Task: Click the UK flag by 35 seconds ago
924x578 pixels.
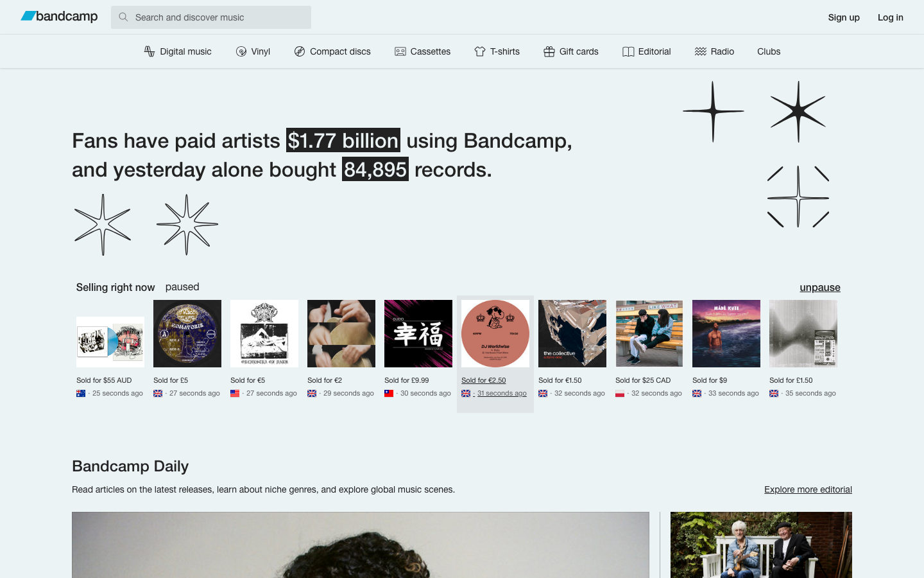Action: pos(774,393)
